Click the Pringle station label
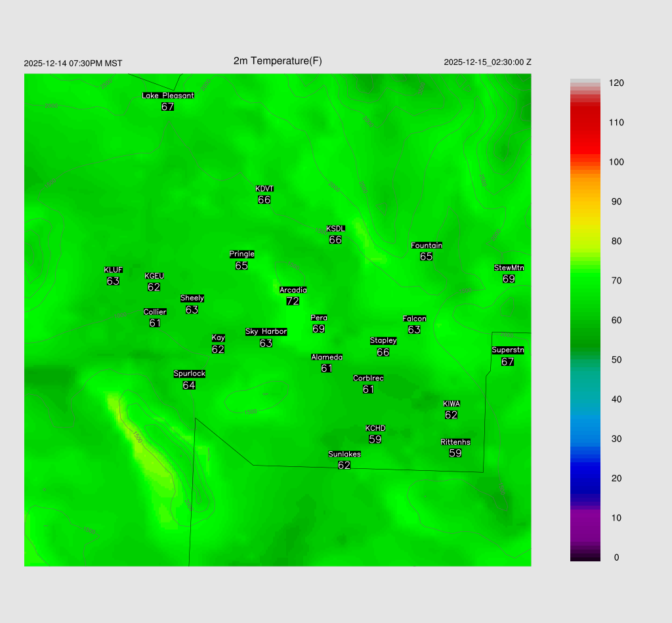Viewport: 672px width, 623px height. (242, 254)
